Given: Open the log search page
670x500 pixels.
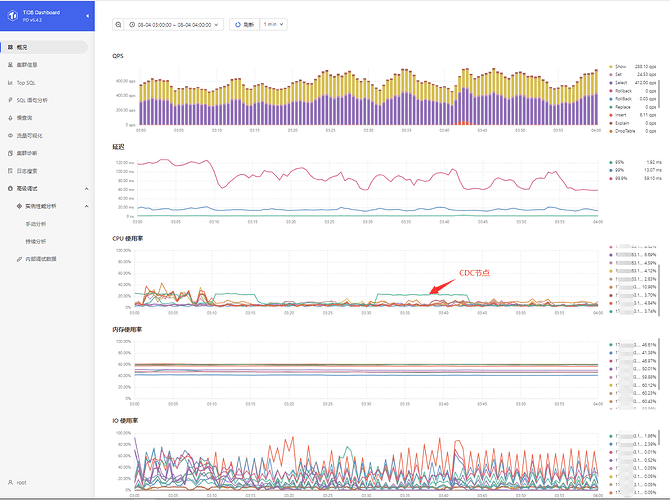Looking at the screenshot, I should pos(27,170).
